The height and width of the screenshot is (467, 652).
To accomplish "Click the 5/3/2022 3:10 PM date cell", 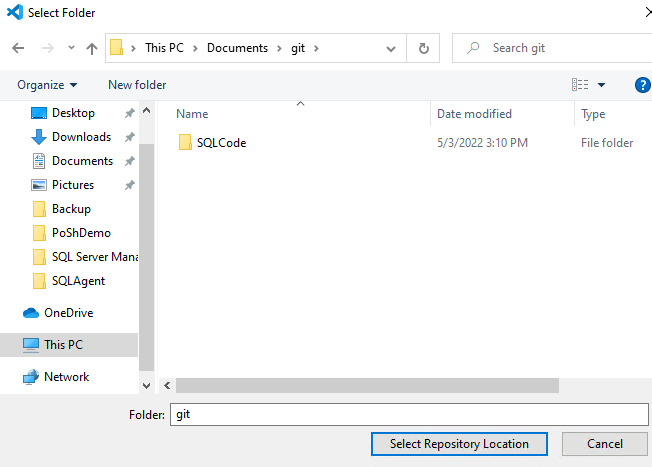I will tap(482, 143).
